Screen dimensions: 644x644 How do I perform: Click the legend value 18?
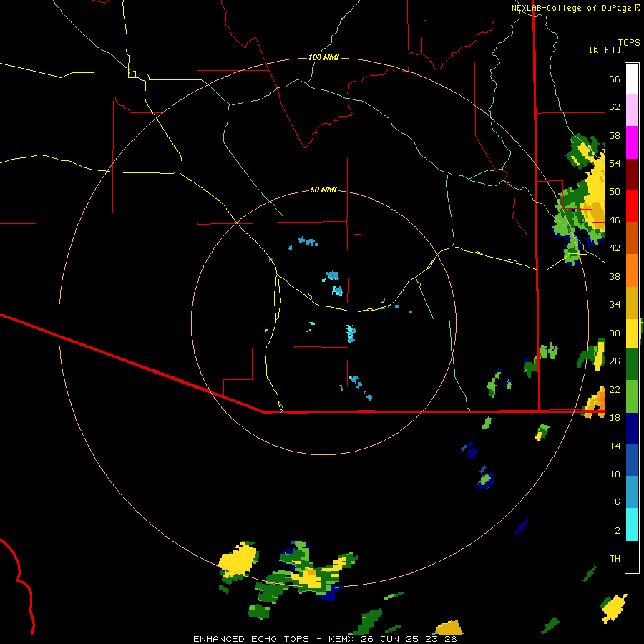point(615,418)
